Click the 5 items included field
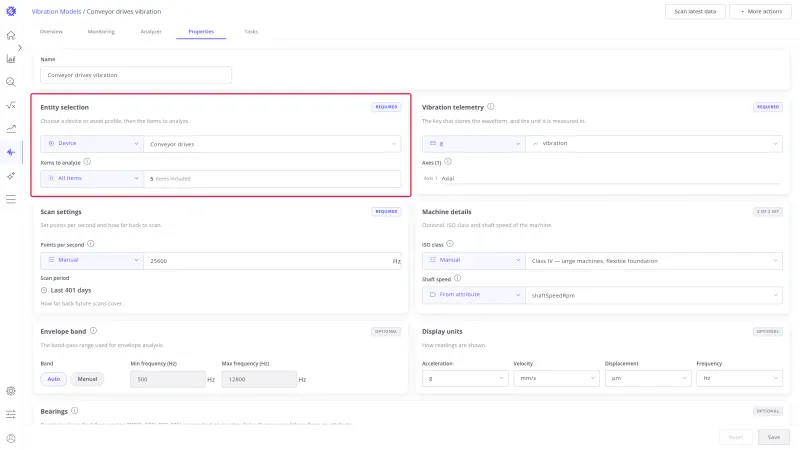The height and width of the screenshot is (450, 800). tap(272, 179)
